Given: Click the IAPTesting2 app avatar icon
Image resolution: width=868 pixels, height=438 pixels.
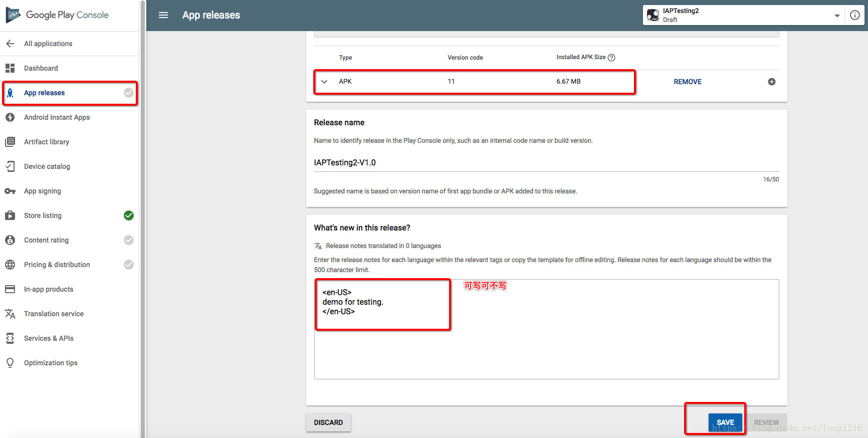Looking at the screenshot, I should (x=653, y=15).
